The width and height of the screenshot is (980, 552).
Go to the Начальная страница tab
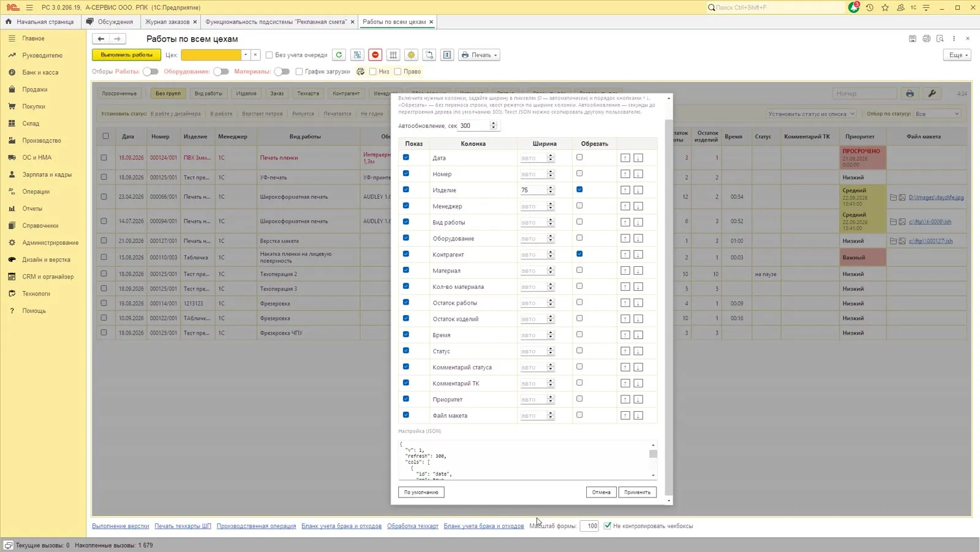pyautogui.click(x=40, y=22)
